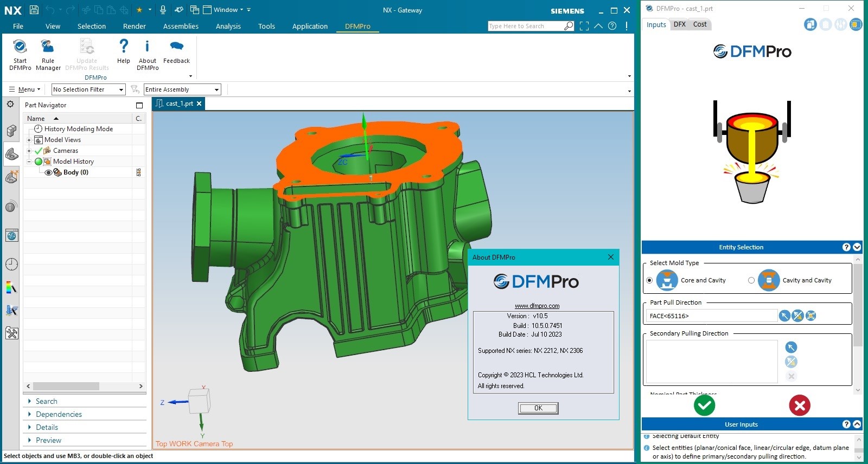The height and width of the screenshot is (464, 868).
Task: Open the Rule Manager
Action: (x=48, y=54)
